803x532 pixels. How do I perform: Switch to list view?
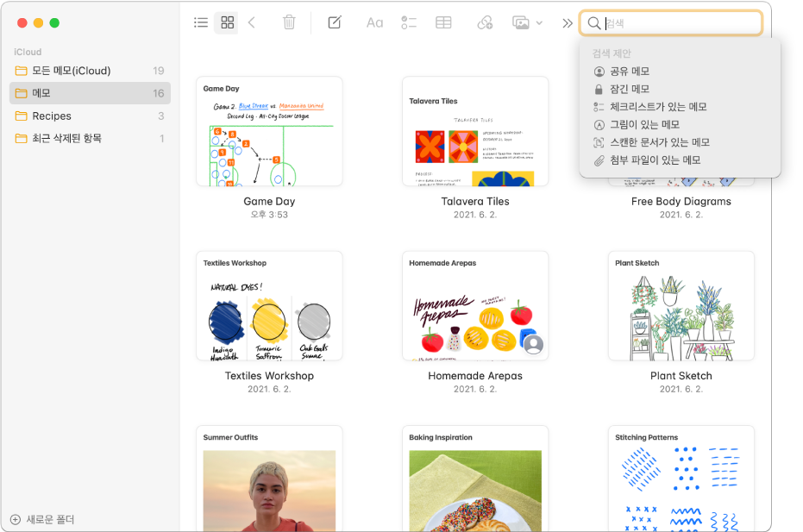click(x=201, y=22)
